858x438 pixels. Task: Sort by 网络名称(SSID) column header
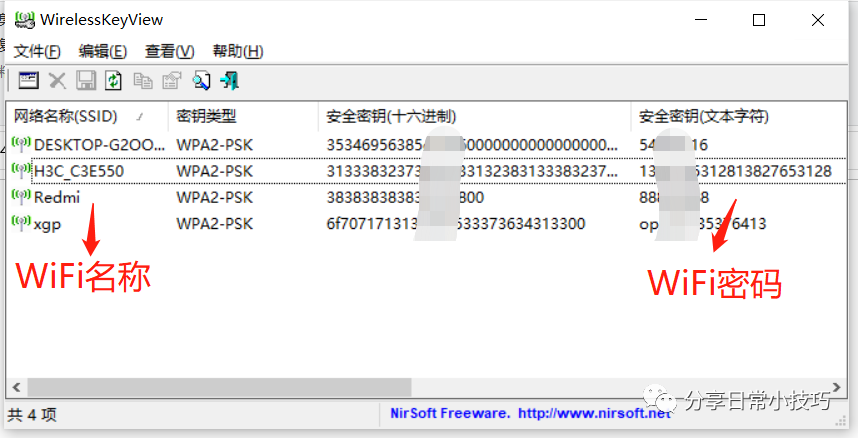(x=88, y=116)
